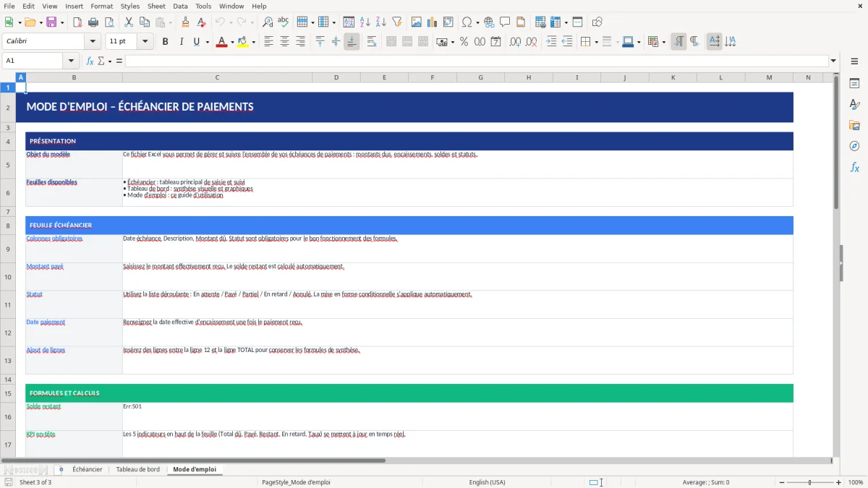Switch to the Tableau de bord sheet
Viewport: 868px width, 488px height.
tap(137, 469)
